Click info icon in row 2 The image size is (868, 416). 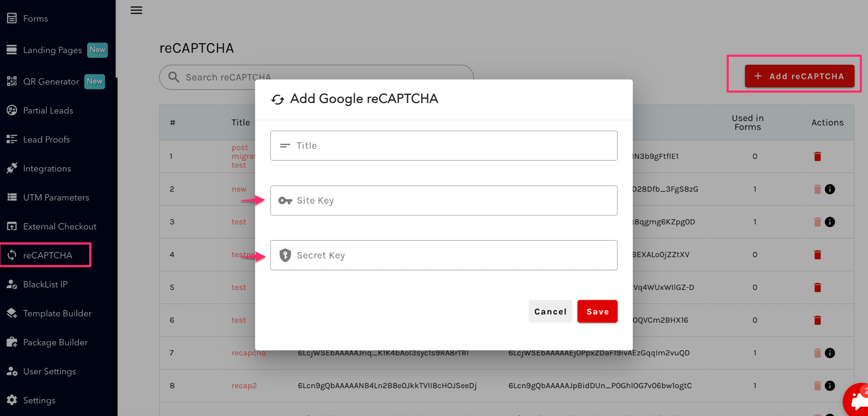[830, 189]
